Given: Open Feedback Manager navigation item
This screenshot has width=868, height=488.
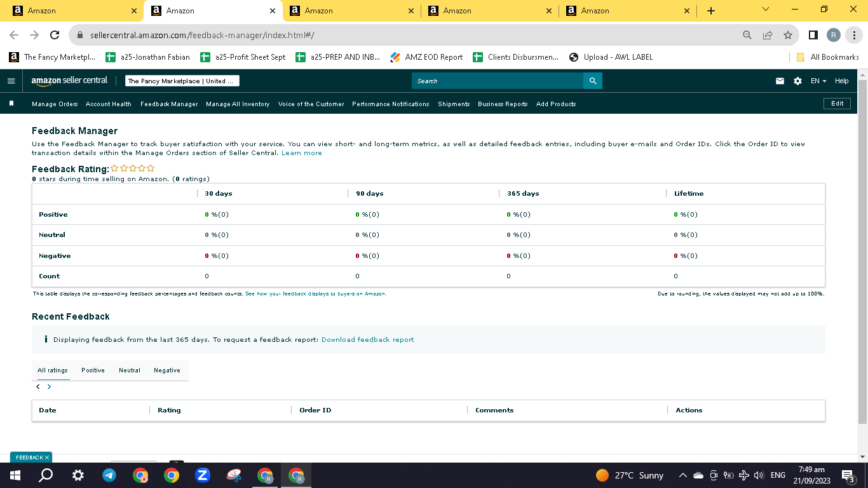Looking at the screenshot, I should click(169, 104).
